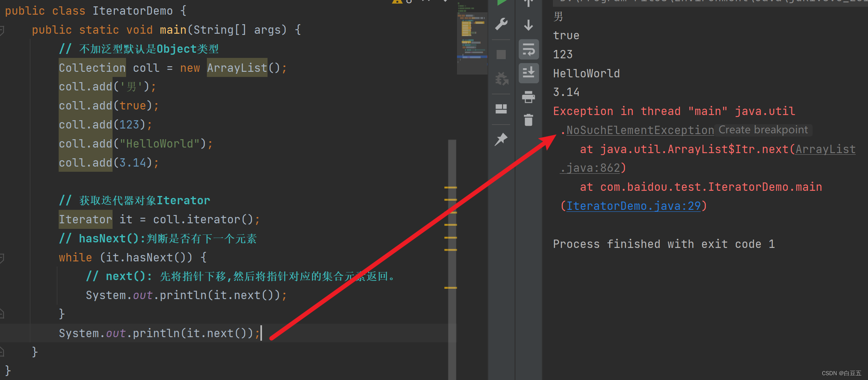Image resolution: width=868 pixels, height=380 pixels.
Task: Toggle soft-wrap in console output
Action: (x=529, y=50)
